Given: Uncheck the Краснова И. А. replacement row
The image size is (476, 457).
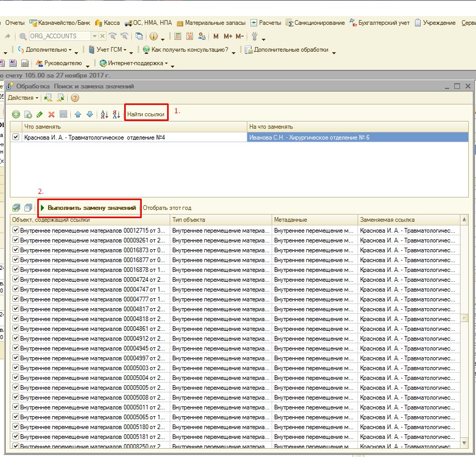Looking at the screenshot, I should pos(16,137).
